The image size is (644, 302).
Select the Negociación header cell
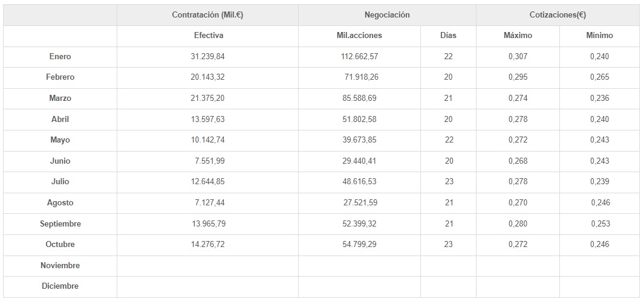pos(387,15)
